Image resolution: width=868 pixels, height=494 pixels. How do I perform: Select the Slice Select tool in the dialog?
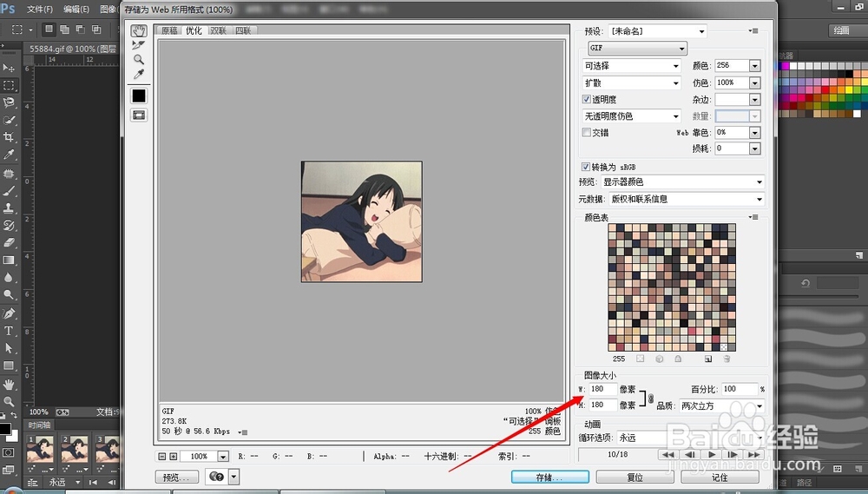coord(138,45)
